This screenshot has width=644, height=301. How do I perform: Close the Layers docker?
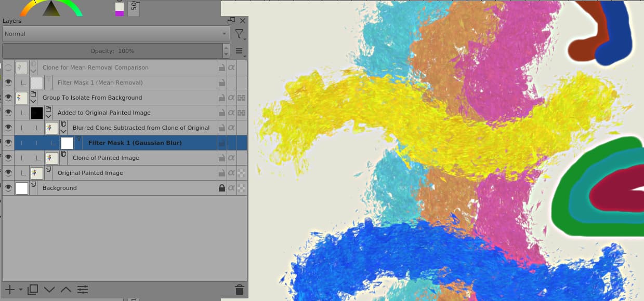pos(242,21)
